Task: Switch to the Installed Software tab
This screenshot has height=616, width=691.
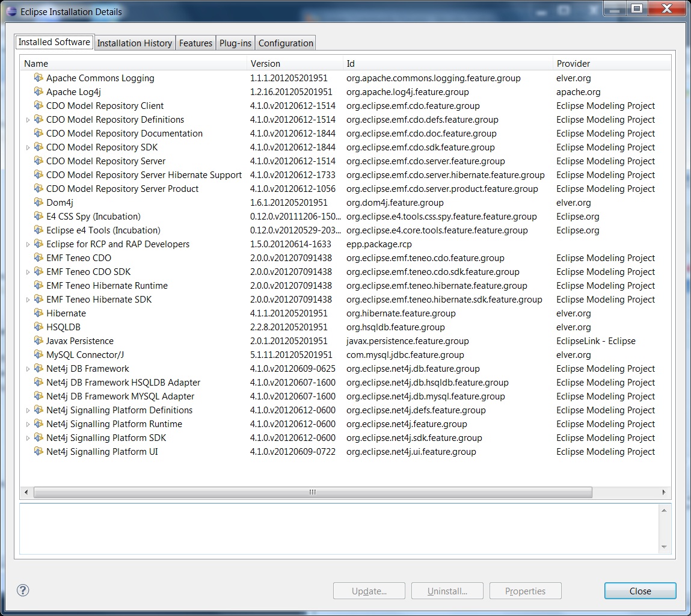Action: coord(54,42)
